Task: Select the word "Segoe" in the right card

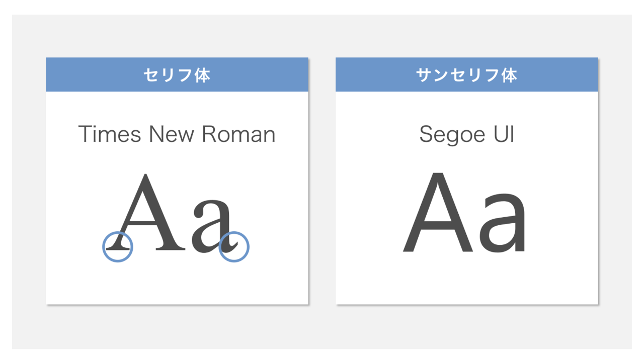Action: click(445, 135)
